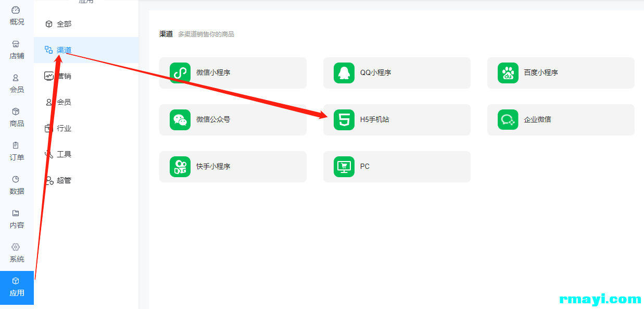This screenshot has width=644, height=309.
Task: Open the QQ小程序 penguin icon
Action: (x=344, y=73)
